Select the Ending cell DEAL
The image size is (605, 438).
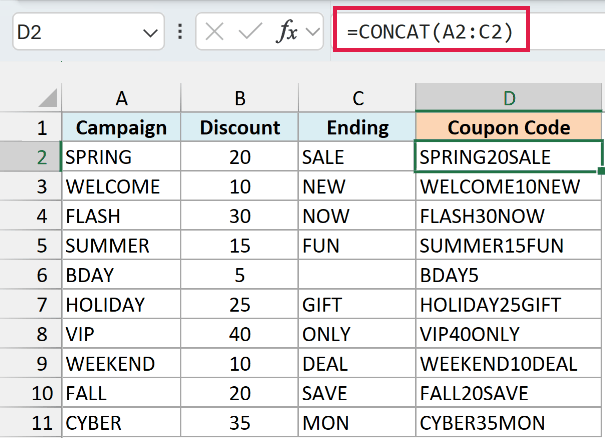[357, 364]
